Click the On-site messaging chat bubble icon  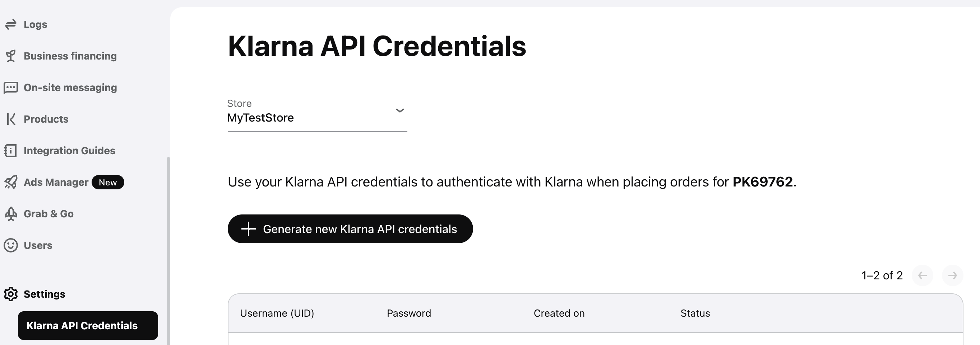(11, 88)
